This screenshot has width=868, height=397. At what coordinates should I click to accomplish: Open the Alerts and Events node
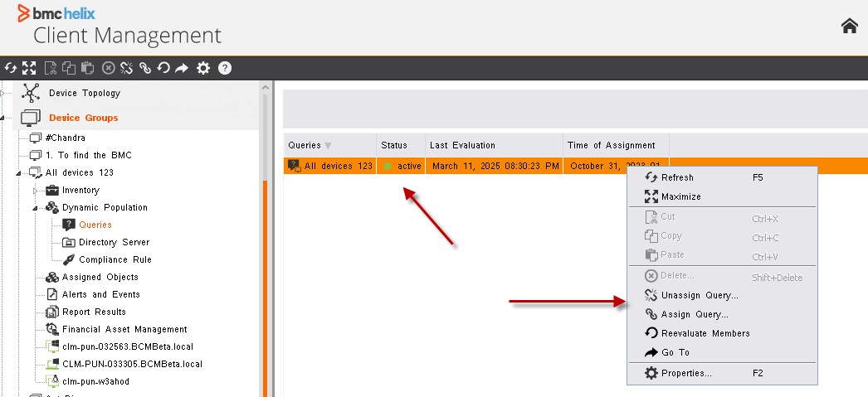(x=100, y=295)
